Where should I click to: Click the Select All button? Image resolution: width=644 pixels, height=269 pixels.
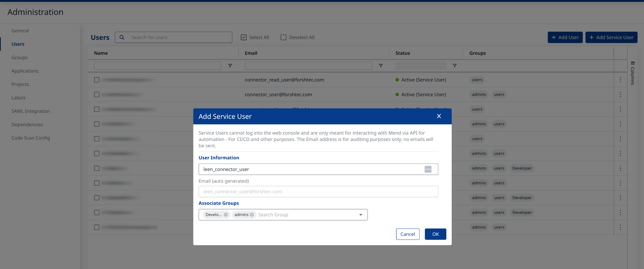click(x=255, y=37)
